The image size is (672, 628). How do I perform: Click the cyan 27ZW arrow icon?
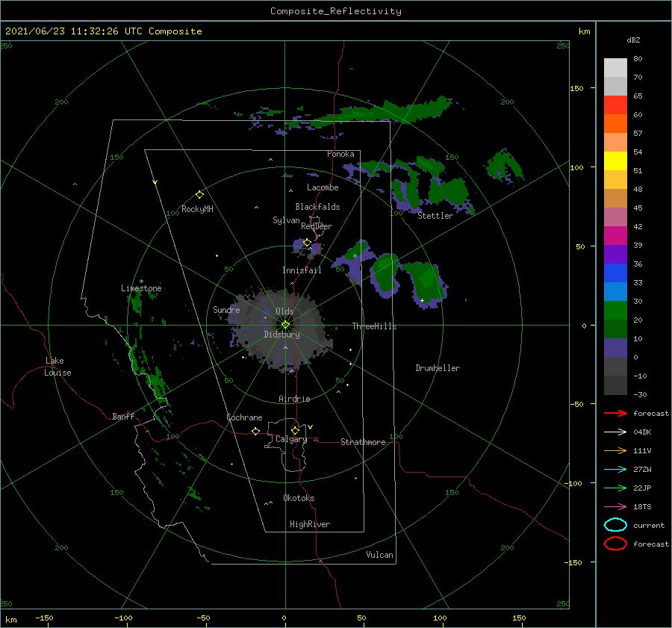click(615, 470)
